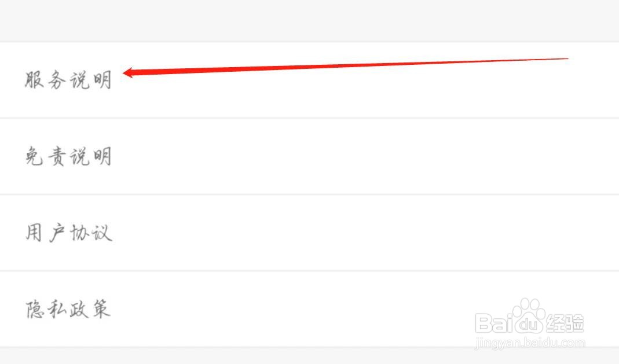Click the jingyan.baidu.com watermark text
This screenshot has width=619, height=364.
pos(530,343)
